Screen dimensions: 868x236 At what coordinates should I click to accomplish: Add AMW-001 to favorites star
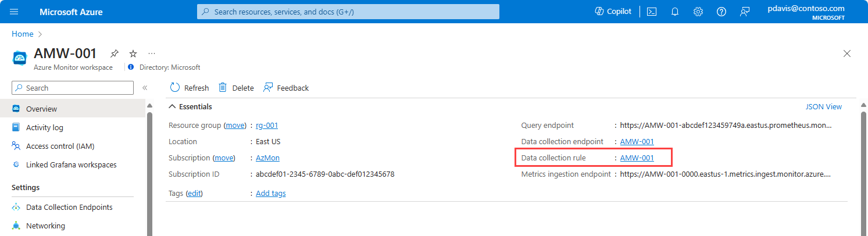pos(133,53)
